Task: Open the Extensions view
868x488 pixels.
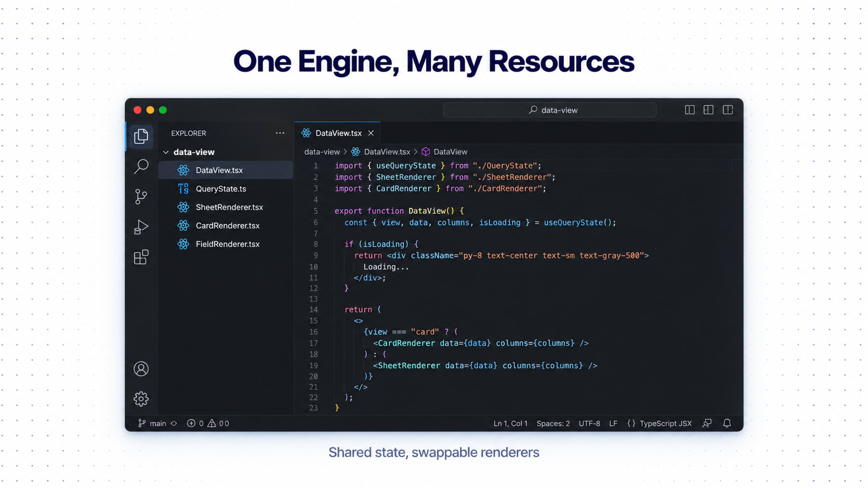Action: click(x=141, y=257)
